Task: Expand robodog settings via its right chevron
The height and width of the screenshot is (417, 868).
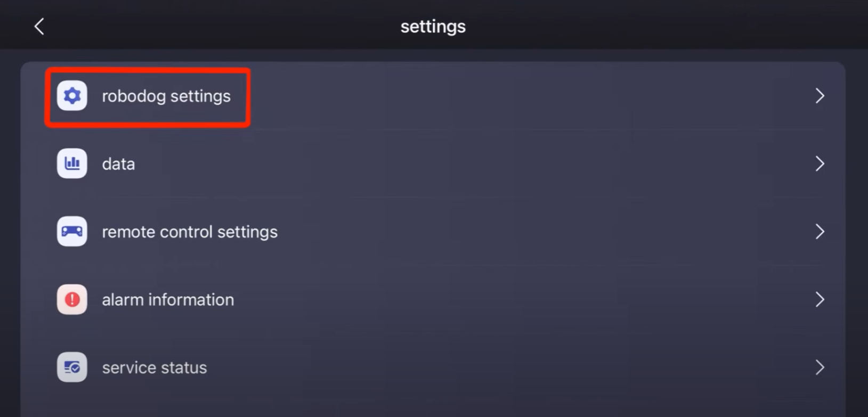Action: pyautogui.click(x=820, y=96)
